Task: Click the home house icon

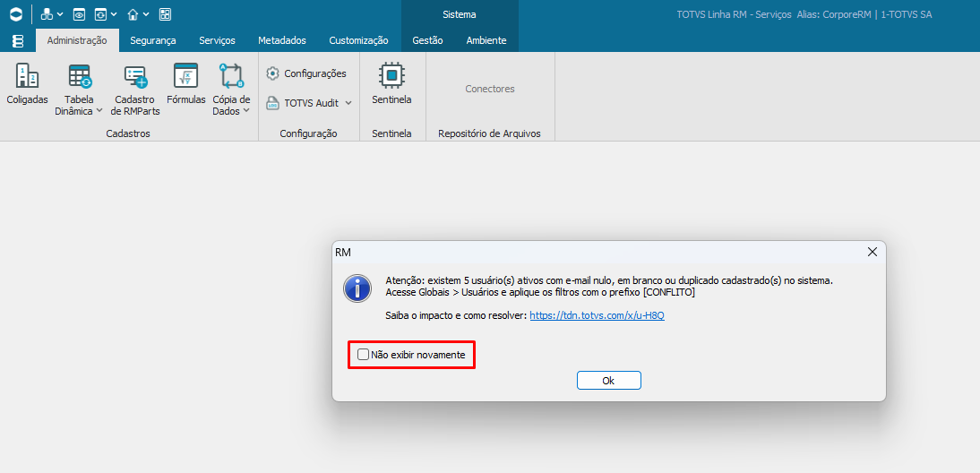Action: (x=133, y=13)
